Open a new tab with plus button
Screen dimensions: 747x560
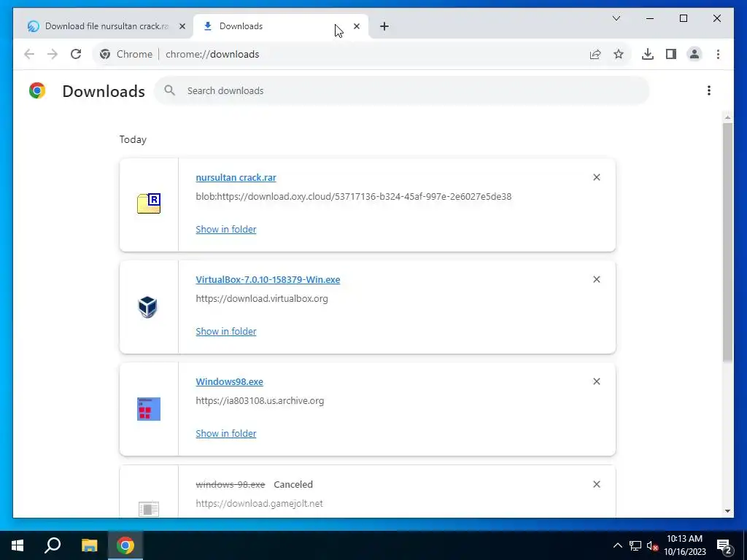384,26
